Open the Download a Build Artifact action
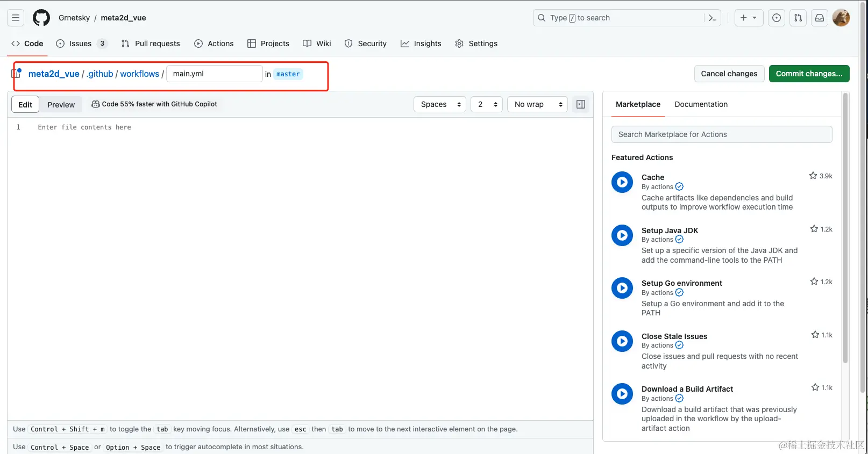Viewport: 868px width, 454px height. 687,389
